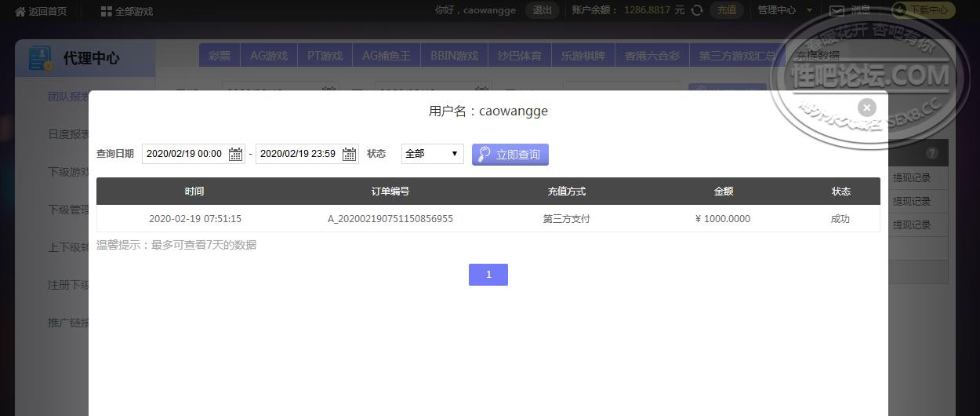Click the 消息 link in the top bar
Screen dimensions: 980x416
[861, 11]
